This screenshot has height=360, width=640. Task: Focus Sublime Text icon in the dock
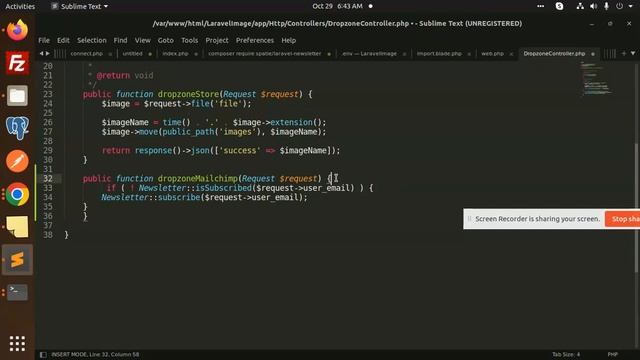point(17,260)
